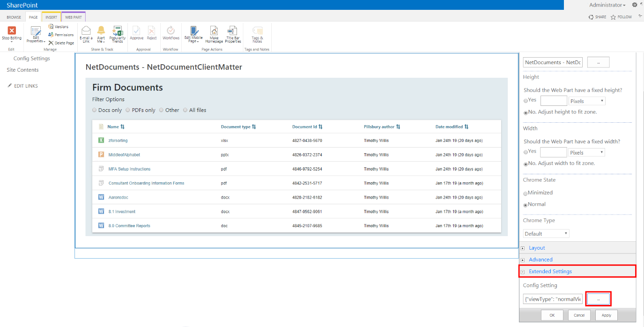Sort the table by Name column
Screen dimensions: 644x327
click(116, 127)
